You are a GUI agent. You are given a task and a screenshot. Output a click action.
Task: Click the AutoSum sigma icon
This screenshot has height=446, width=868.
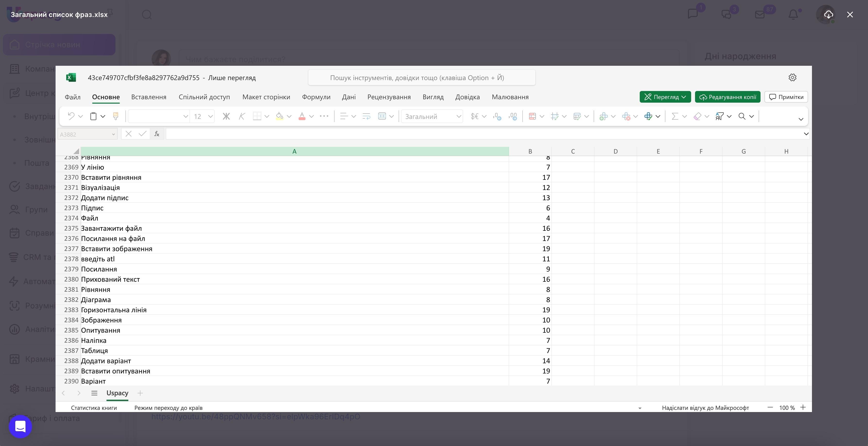(675, 116)
